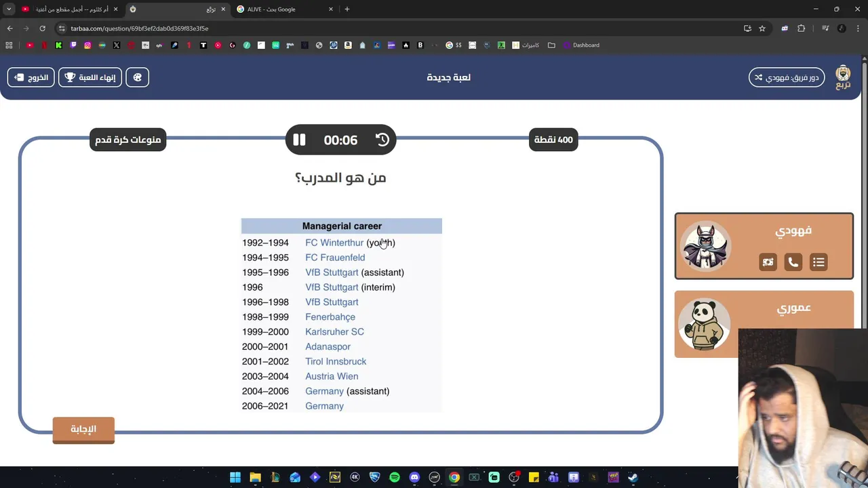Click the 400 نقطة points label
The width and height of the screenshot is (868, 488).
[553, 140]
